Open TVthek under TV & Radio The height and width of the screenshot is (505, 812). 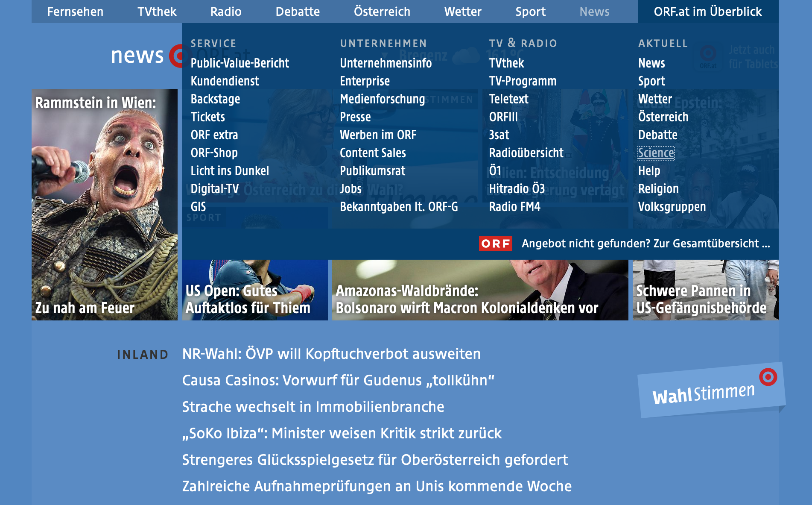click(x=506, y=63)
